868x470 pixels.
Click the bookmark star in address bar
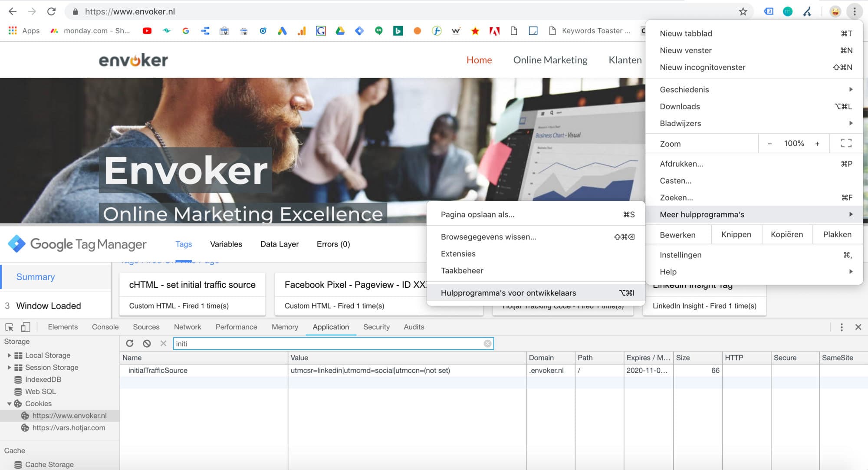pos(743,12)
